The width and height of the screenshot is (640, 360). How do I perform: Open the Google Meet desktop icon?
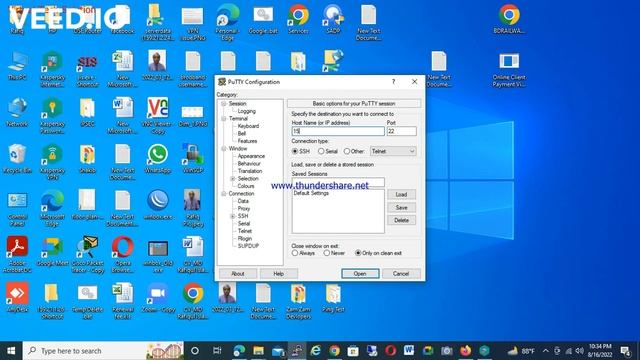52,251
